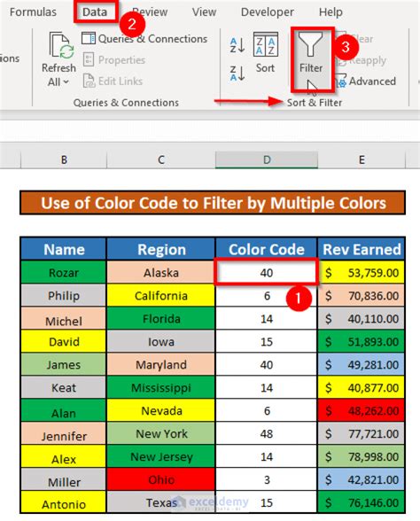
Task: Select column E header
Action: point(362,159)
